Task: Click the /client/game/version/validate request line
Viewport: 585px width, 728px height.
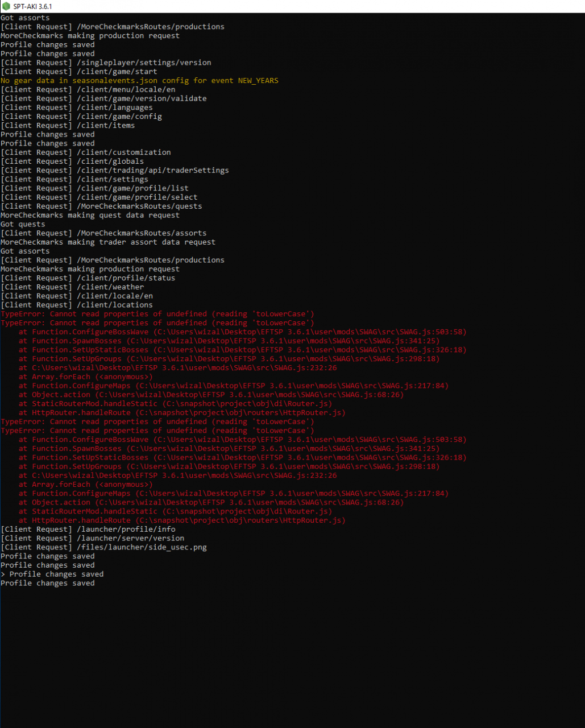Action: coord(103,98)
